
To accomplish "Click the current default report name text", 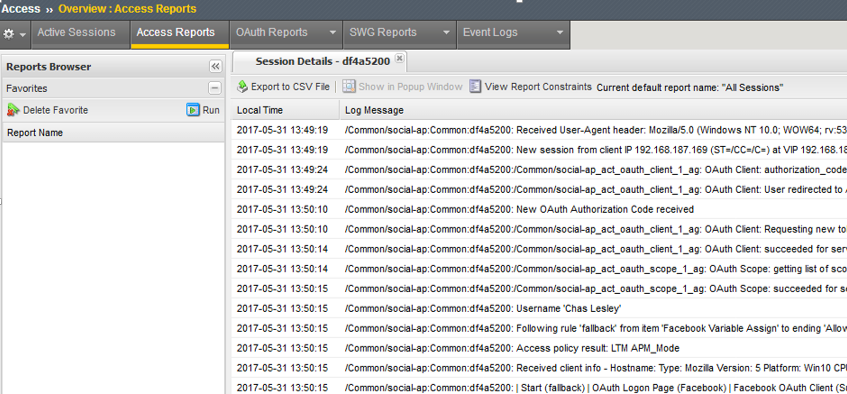I will [x=690, y=87].
